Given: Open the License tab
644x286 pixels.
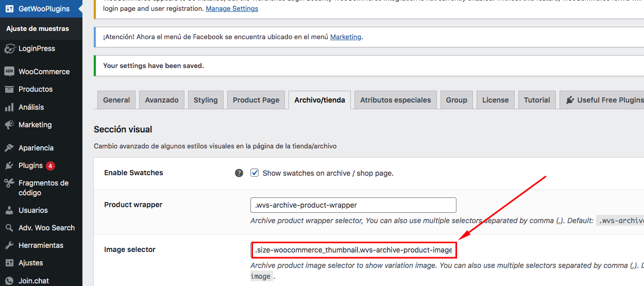Looking at the screenshot, I should click(x=496, y=100).
